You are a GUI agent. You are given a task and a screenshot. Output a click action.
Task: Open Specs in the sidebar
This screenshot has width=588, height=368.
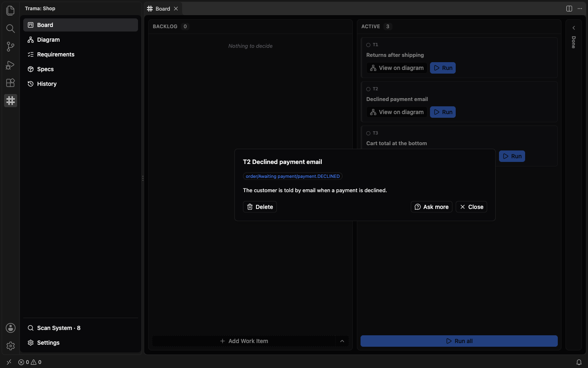[x=80, y=69]
